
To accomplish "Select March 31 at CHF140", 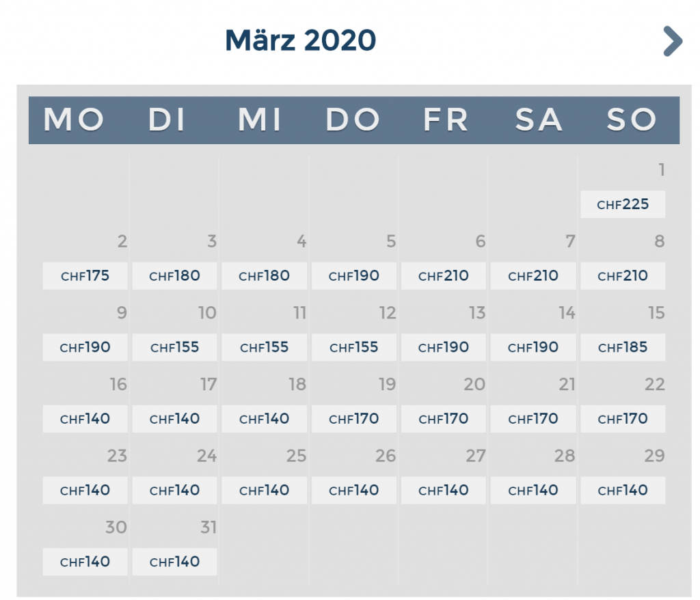I will coord(174,562).
